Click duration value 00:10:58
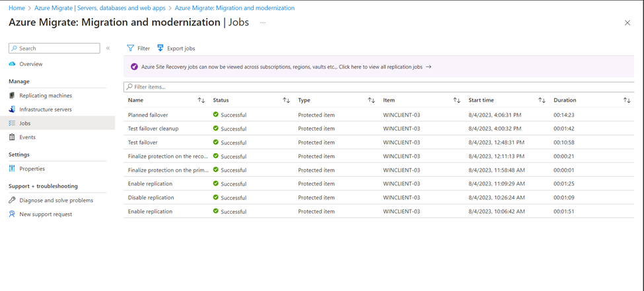This screenshot has height=291, width=644. 564,143
